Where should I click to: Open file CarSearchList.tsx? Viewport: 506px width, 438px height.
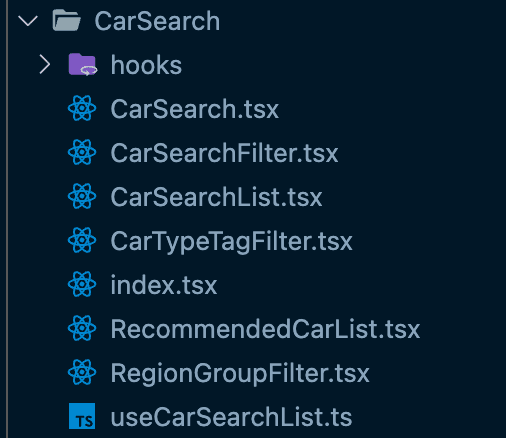pyautogui.click(x=216, y=197)
